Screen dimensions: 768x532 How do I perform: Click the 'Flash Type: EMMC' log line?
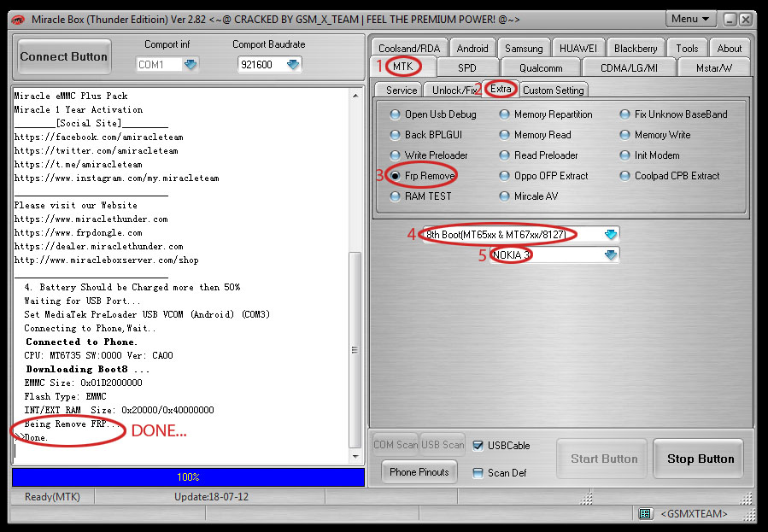click(x=65, y=396)
